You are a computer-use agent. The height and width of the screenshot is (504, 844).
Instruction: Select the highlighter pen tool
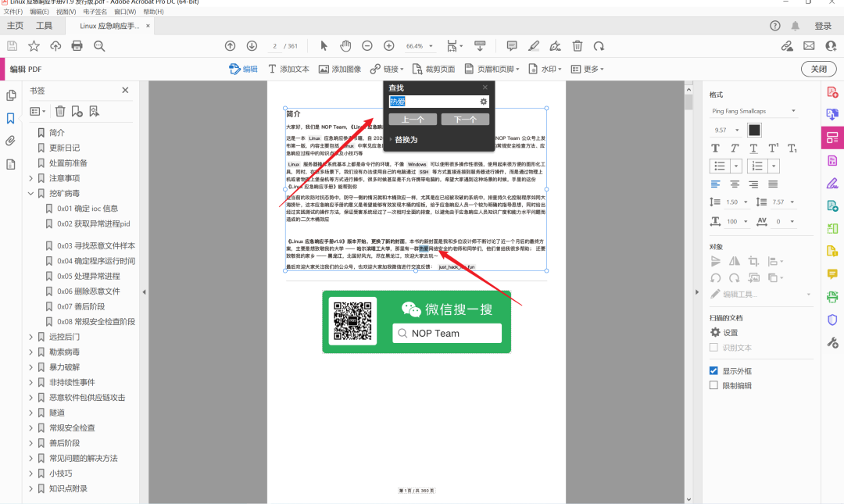534,46
